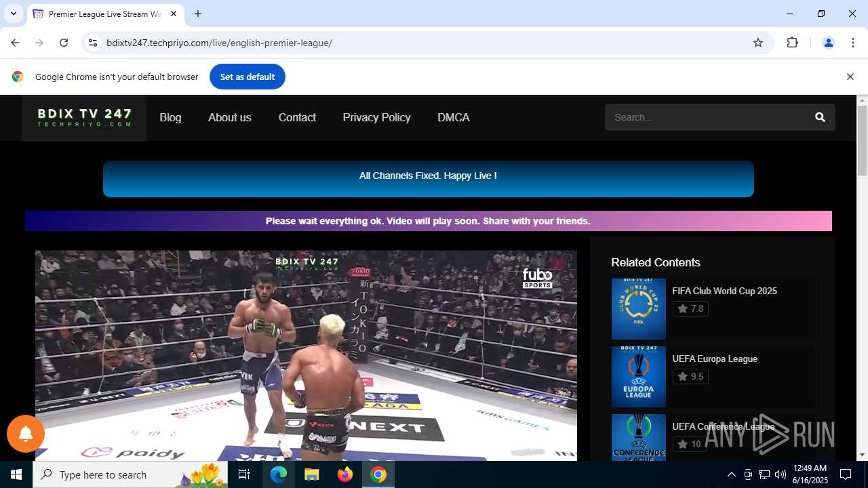Click the 9.5 star rating badge
868x488 pixels.
coord(690,376)
